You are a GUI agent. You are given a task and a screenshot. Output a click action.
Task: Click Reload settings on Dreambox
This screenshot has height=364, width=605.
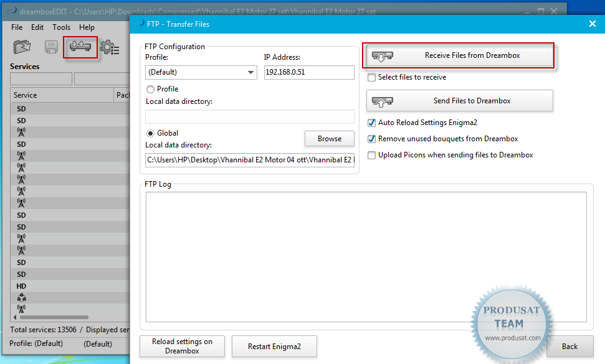(182, 347)
